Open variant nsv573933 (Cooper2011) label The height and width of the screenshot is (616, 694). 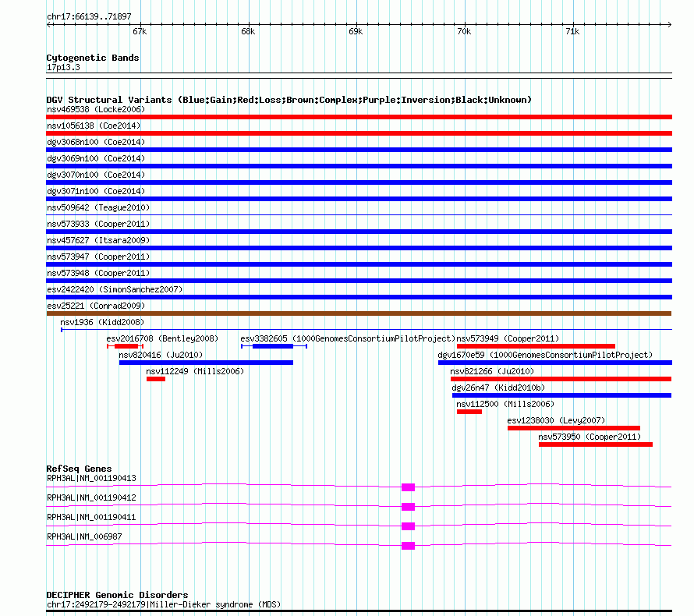pyautogui.click(x=98, y=224)
